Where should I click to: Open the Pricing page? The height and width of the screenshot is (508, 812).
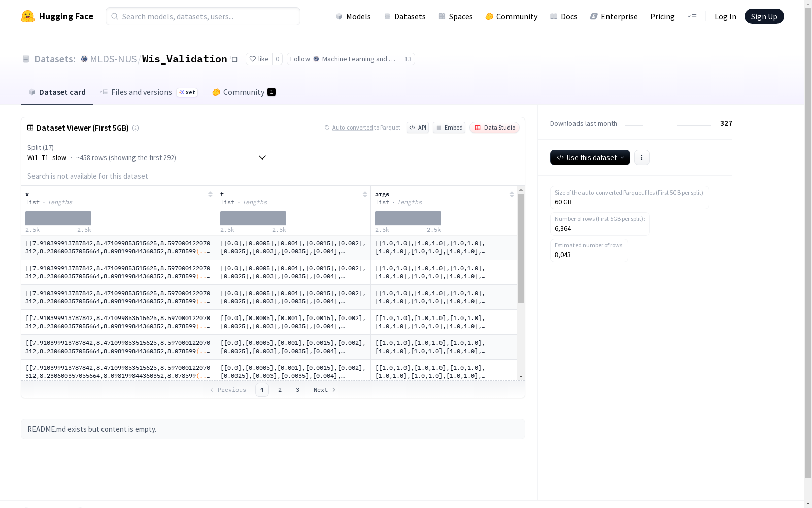click(x=662, y=16)
